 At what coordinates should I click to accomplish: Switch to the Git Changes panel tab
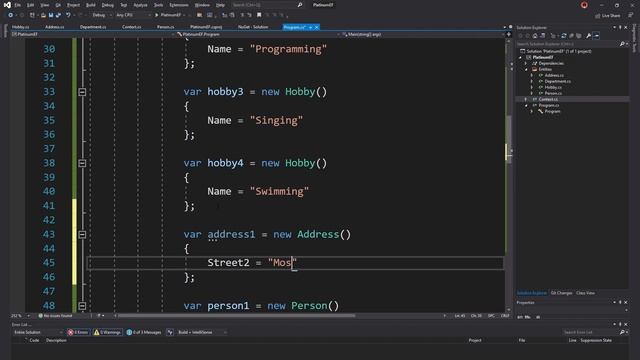(x=561, y=293)
